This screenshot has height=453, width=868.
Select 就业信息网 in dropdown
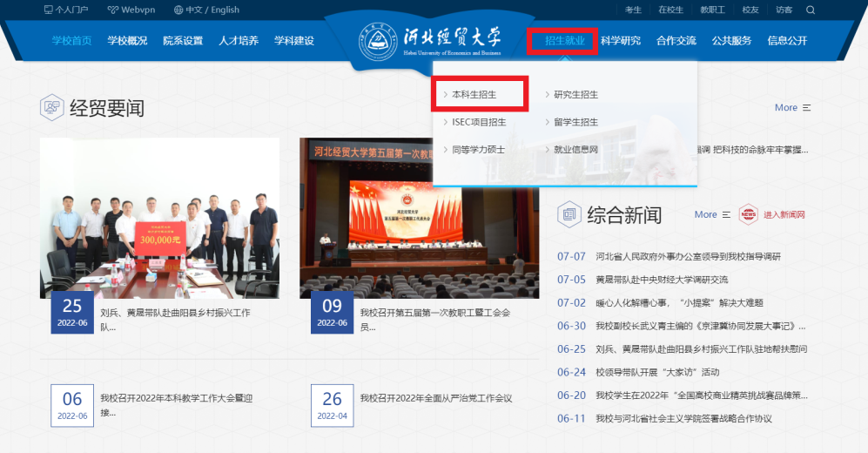point(575,150)
